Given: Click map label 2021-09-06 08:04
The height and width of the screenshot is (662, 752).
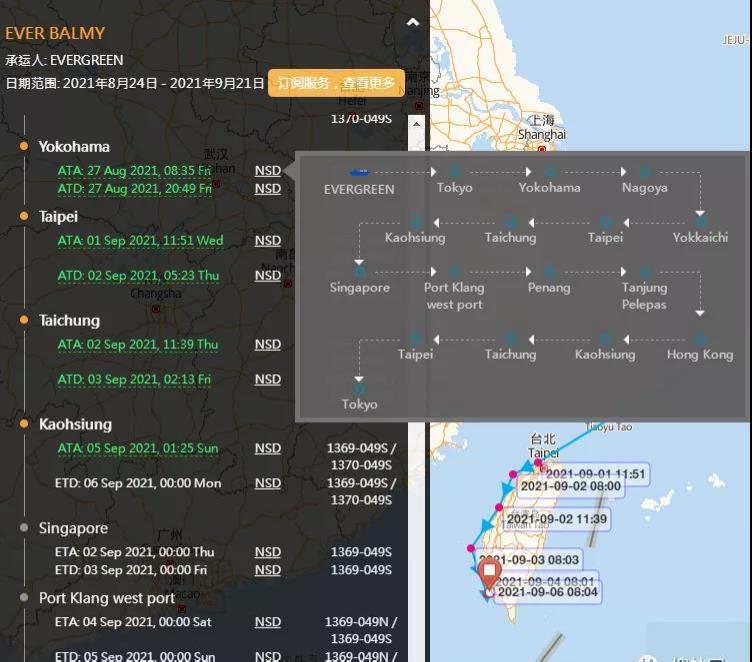Looking at the screenshot, I should (547, 592).
